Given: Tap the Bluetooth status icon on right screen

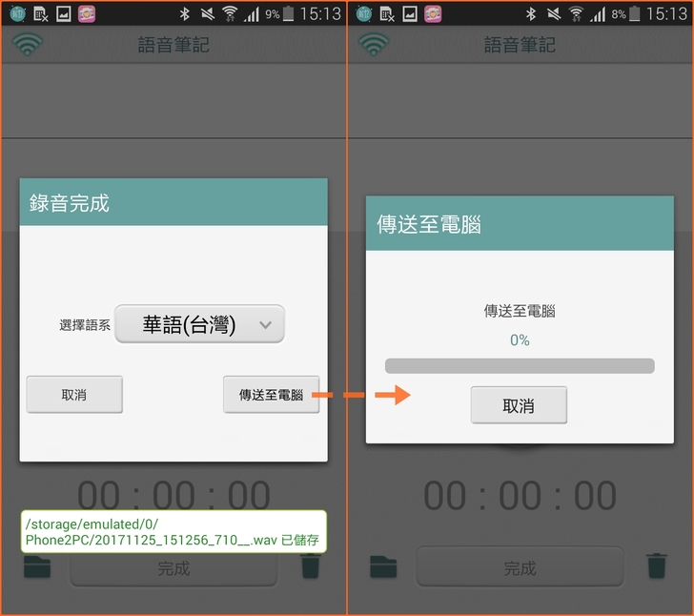Looking at the screenshot, I should [x=531, y=14].
